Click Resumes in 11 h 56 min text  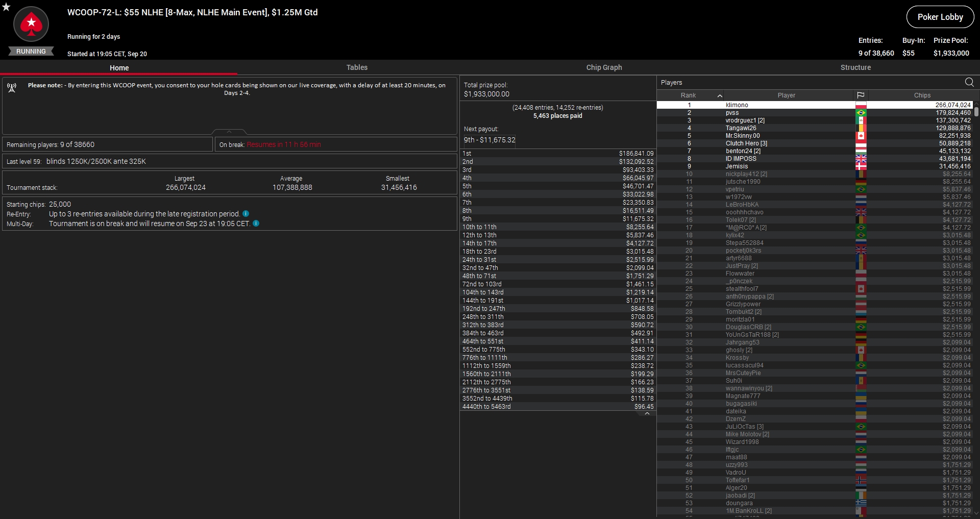click(x=284, y=144)
